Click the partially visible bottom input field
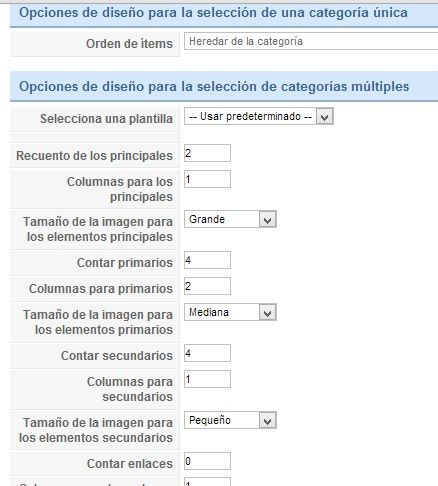The image size is (438, 486). point(207,482)
